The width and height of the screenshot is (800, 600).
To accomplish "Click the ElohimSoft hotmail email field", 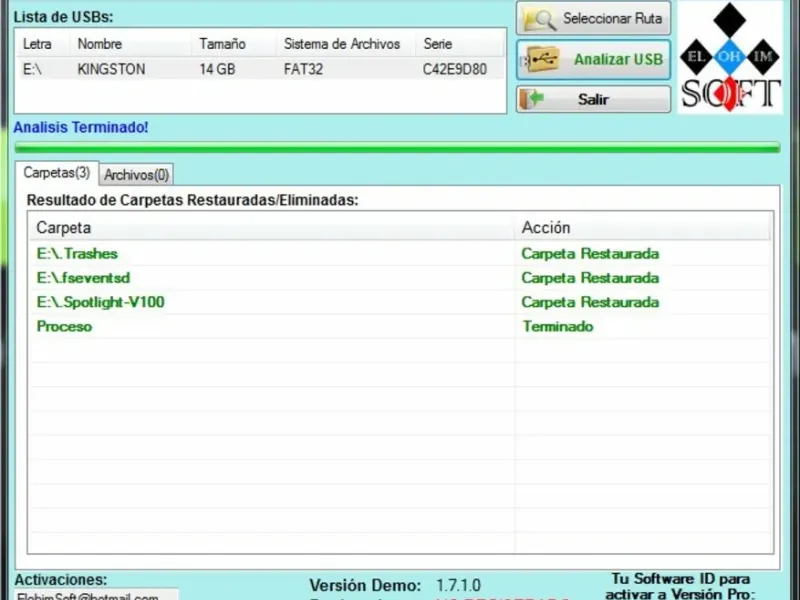I will coord(96,595).
